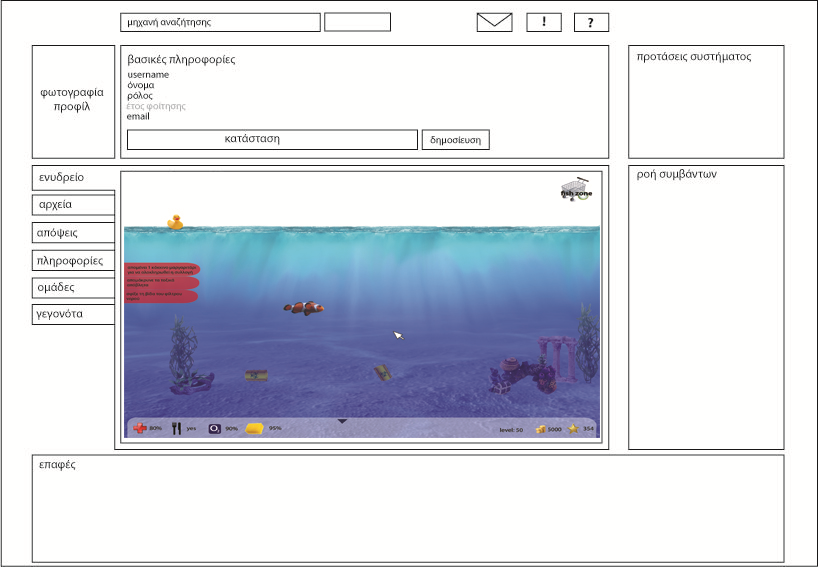Open messages via the envelope icon

(x=495, y=22)
